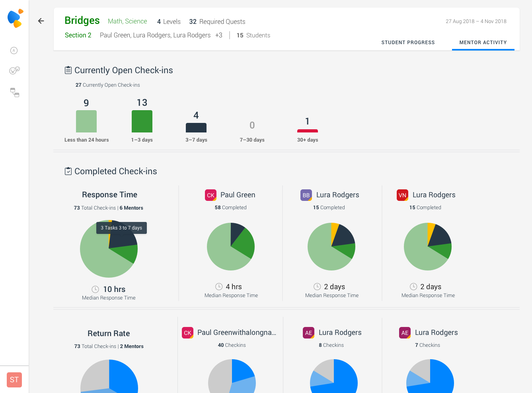Click clock icon beside 4 hrs

(x=219, y=286)
